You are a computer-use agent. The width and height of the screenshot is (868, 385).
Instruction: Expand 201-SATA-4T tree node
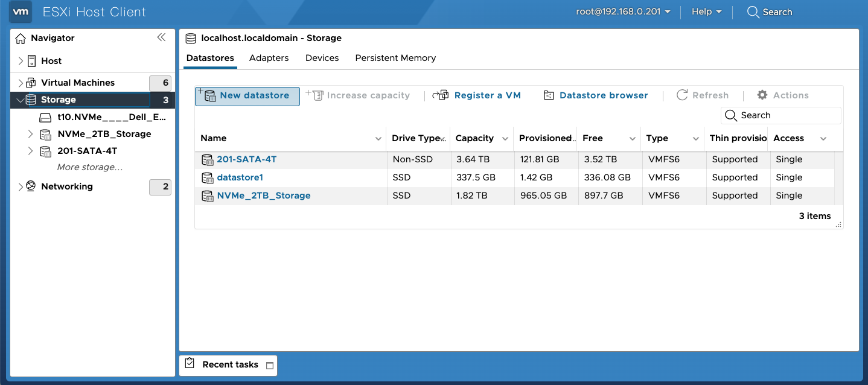click(x=31, y=151)
